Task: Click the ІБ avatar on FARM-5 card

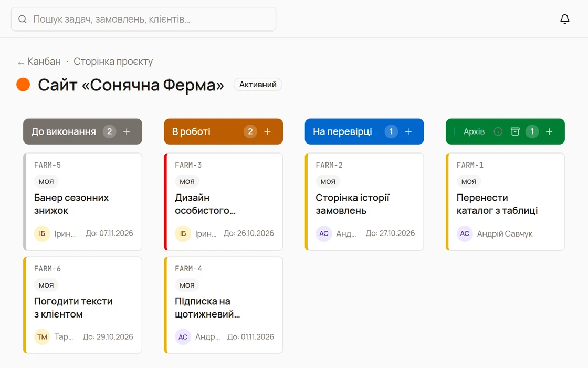Action: 42,233
